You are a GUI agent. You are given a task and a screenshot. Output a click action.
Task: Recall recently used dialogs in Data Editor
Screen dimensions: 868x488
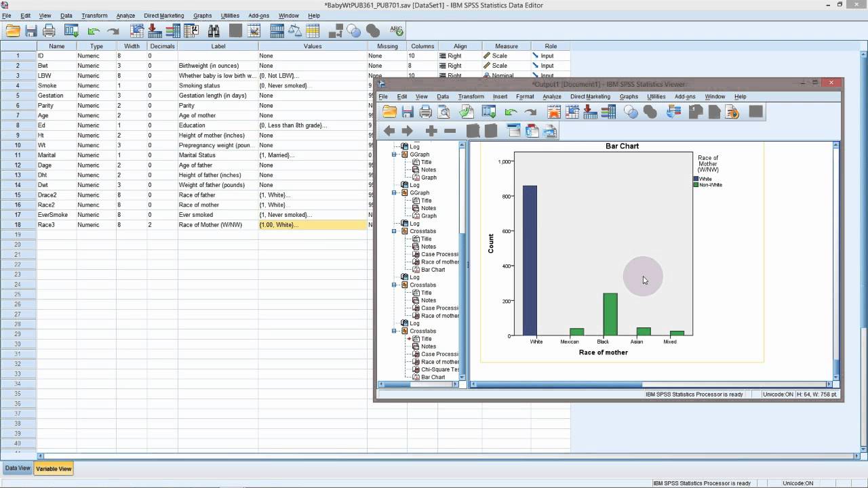point(71,30)
